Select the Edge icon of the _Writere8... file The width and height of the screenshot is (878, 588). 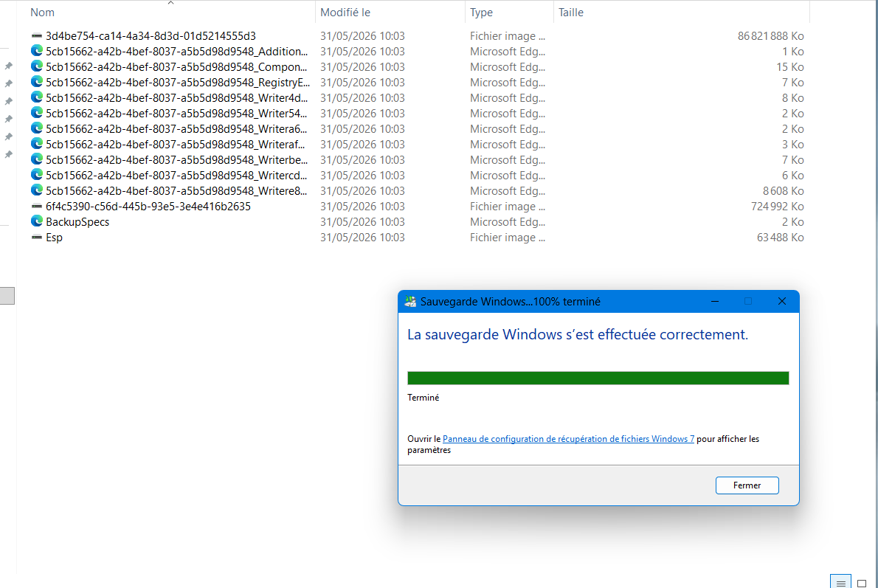[37, 190]
